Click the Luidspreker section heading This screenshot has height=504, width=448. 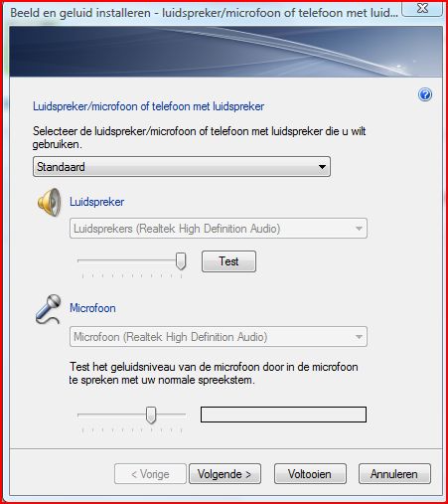(97, 202)
